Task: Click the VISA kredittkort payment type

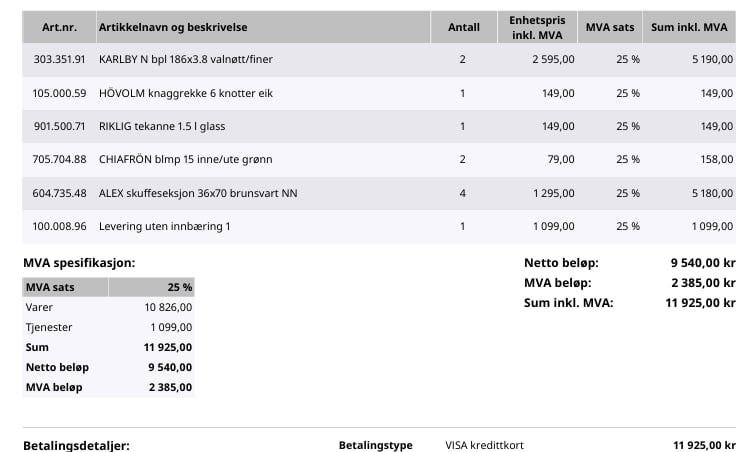Action: coord(484,445)
